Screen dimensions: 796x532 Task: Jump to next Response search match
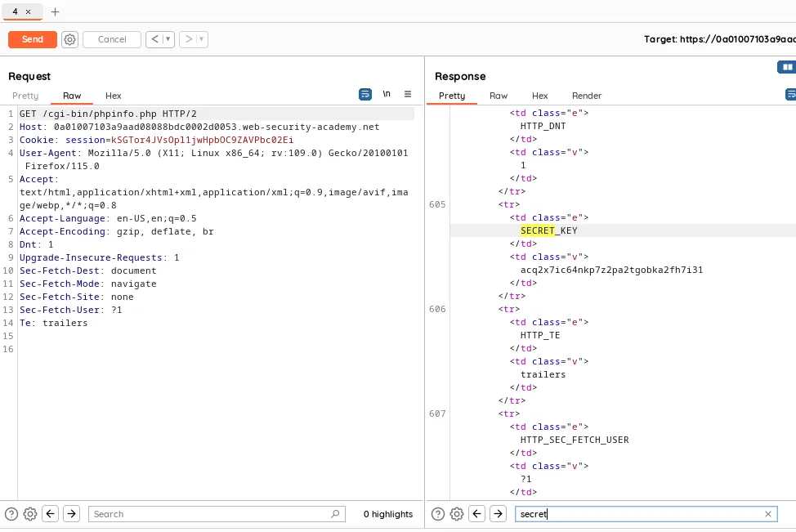[498, 514]
